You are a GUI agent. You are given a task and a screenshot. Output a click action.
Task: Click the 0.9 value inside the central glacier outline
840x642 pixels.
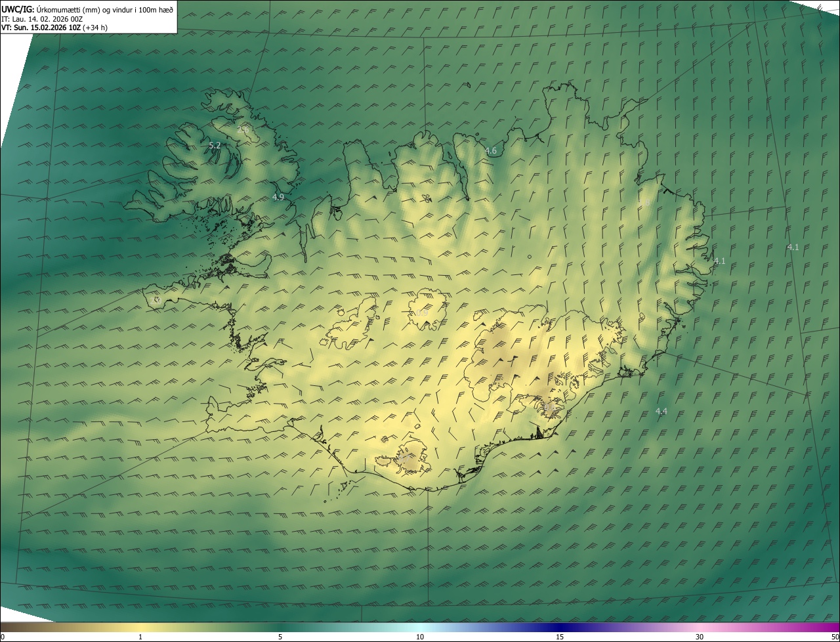422,313
